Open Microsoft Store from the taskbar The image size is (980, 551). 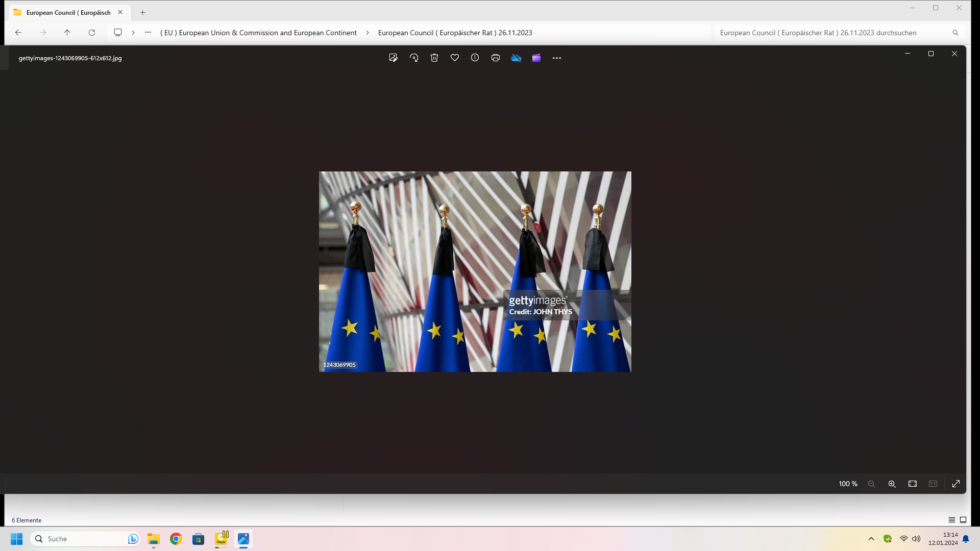coord(199,539)
